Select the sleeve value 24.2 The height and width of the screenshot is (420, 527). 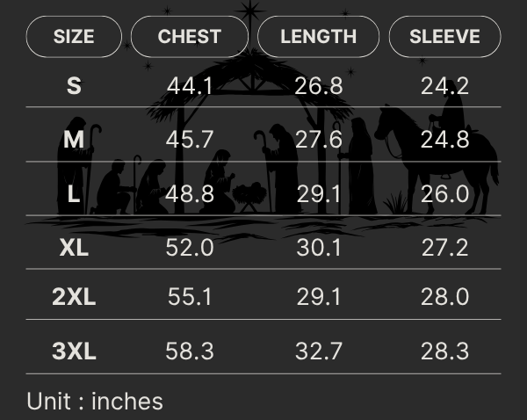click(x=444, y=86)
